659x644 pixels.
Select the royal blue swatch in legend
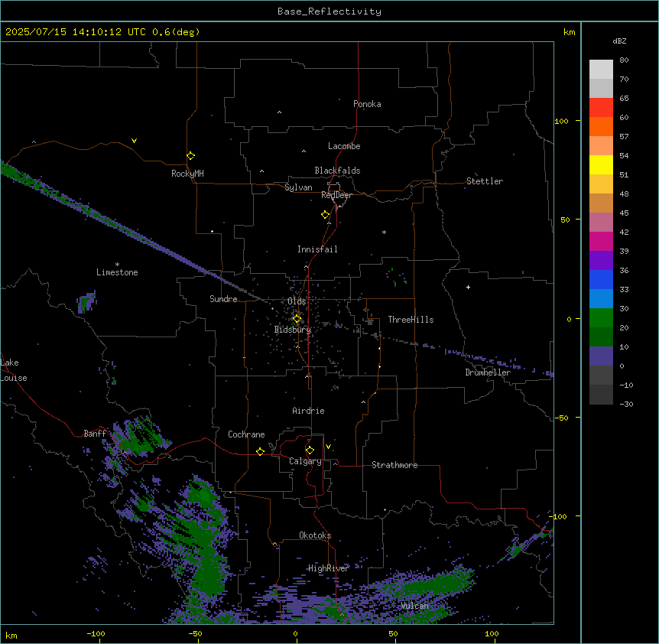point(601,279)
